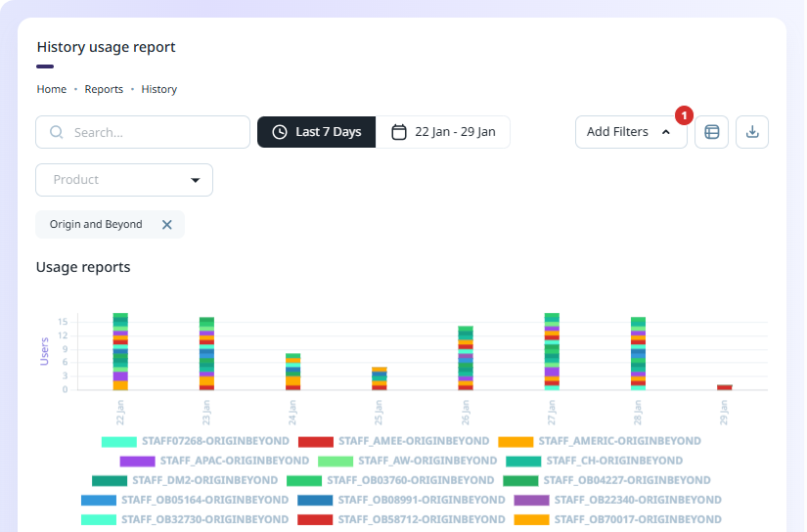The width and height of the screenshot is (807, 532).
Task: Click the red filter count badge
Action: coord(684,115)
